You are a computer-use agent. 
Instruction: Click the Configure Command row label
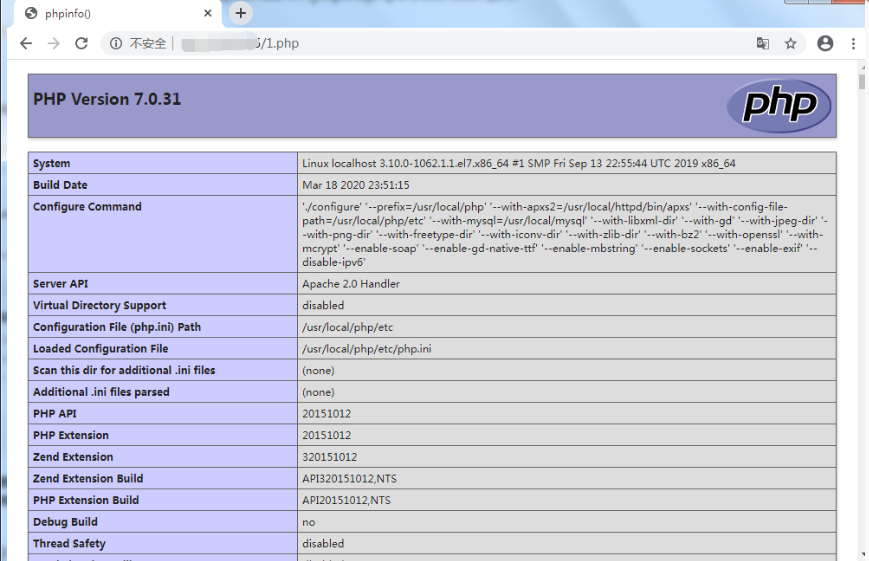click(87, 207)
